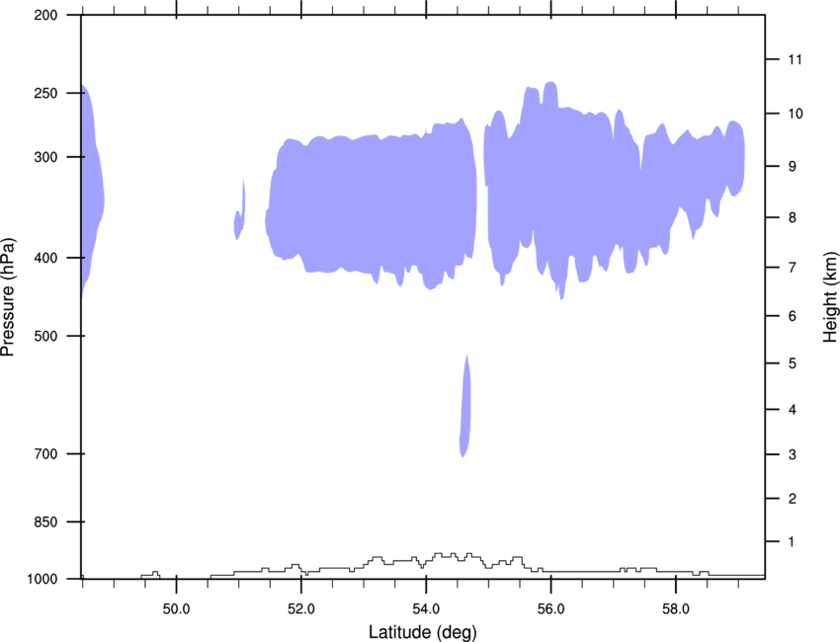Click the 'Latitude (deg)' axis title
Image resolution: width=840 pixels, height=642 pixels.
[422, 632]
